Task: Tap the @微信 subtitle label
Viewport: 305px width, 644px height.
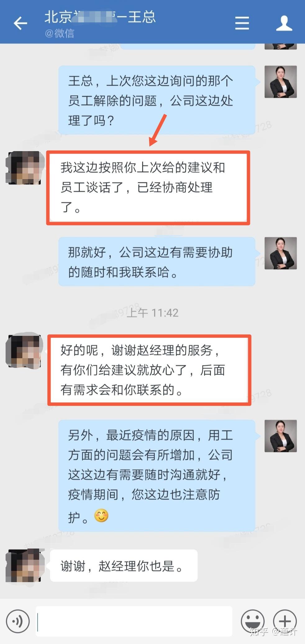Action: [60, 33]
